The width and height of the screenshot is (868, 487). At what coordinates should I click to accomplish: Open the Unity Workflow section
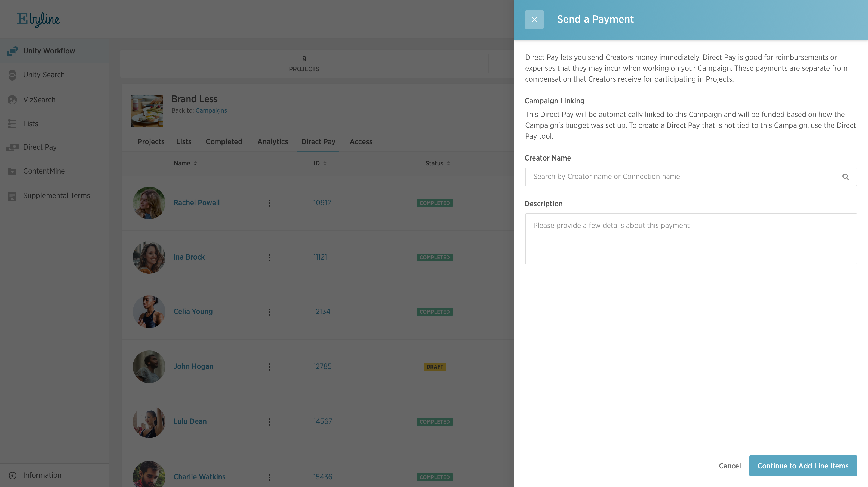tap(49, 51)
